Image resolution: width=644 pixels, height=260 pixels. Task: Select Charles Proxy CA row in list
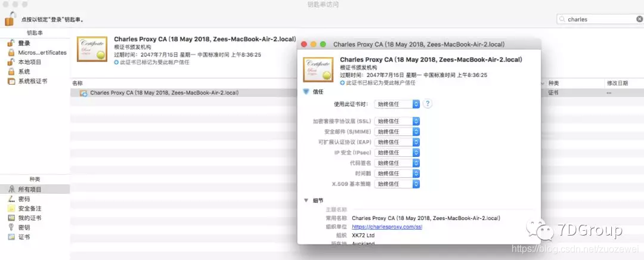click(x=184, y=93)
